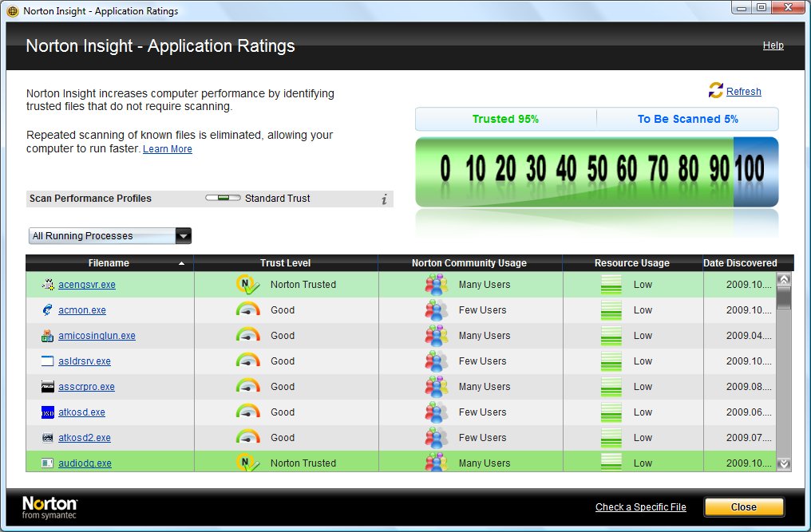Click the asldrsrv.exe file icon

tap(48, 361)
